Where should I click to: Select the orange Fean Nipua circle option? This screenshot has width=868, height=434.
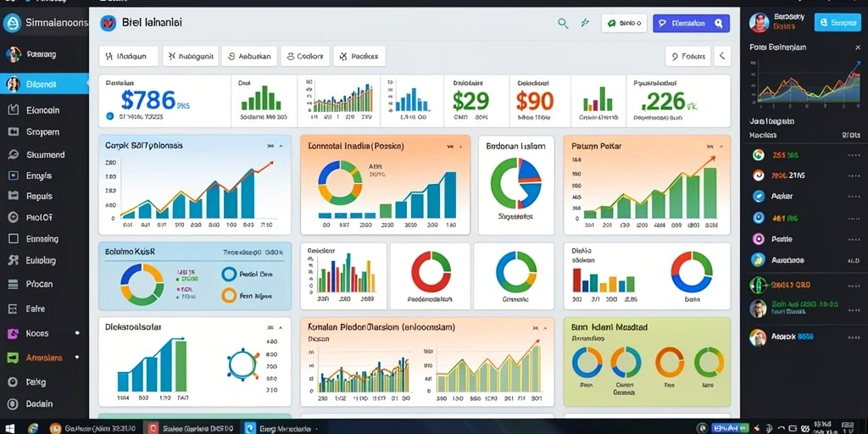pyautogui.click(x=229, y=296)
